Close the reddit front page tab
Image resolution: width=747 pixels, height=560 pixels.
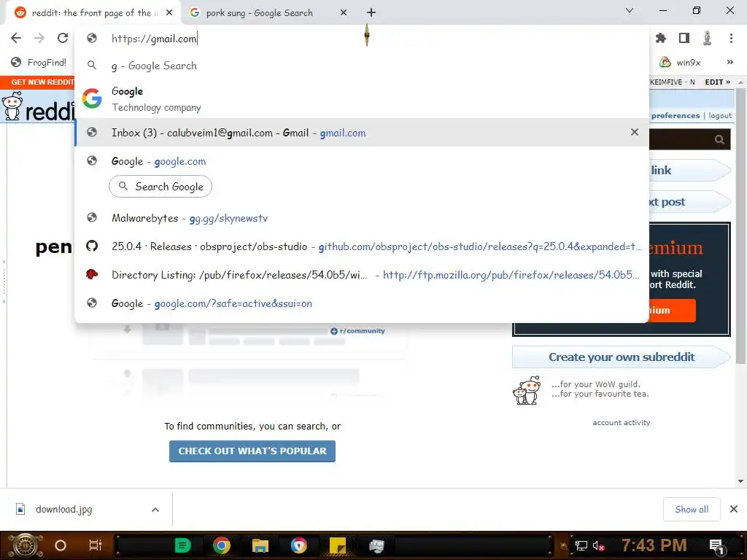(169, 13)
